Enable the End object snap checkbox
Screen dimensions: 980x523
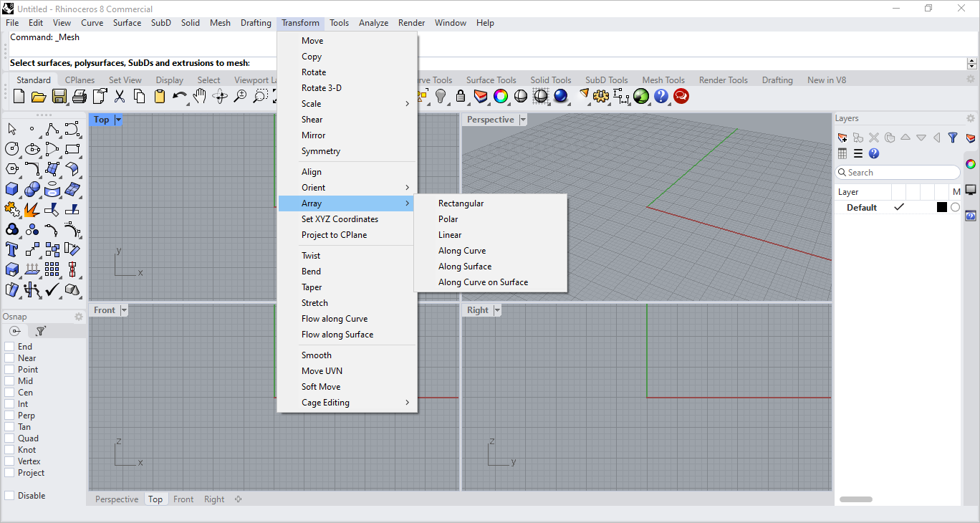(9, 347)
